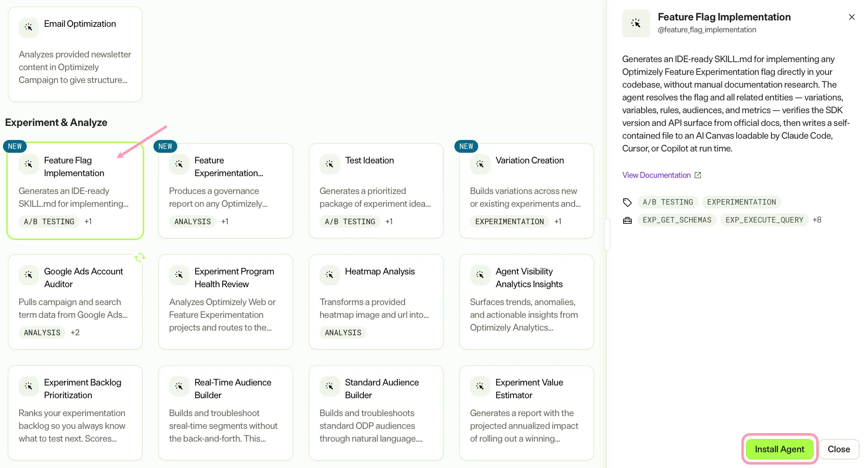
Task: Click the Experiment Value Estimator icon
Action: click(480, 386)
